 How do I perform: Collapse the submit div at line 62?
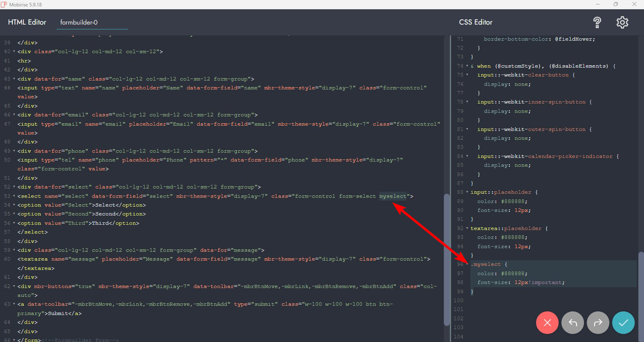(x=14, y=286)
